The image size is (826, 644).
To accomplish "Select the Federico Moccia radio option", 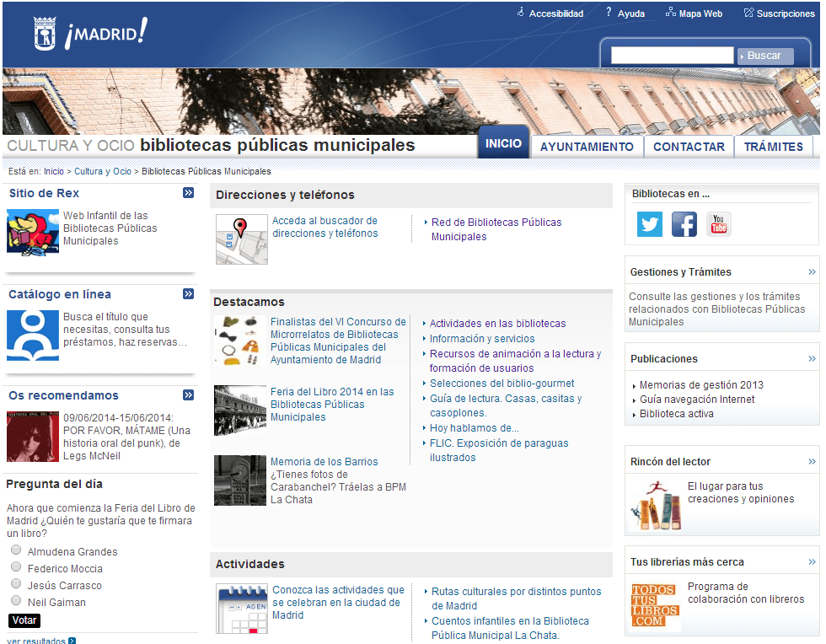I will (x=16, y=567).
